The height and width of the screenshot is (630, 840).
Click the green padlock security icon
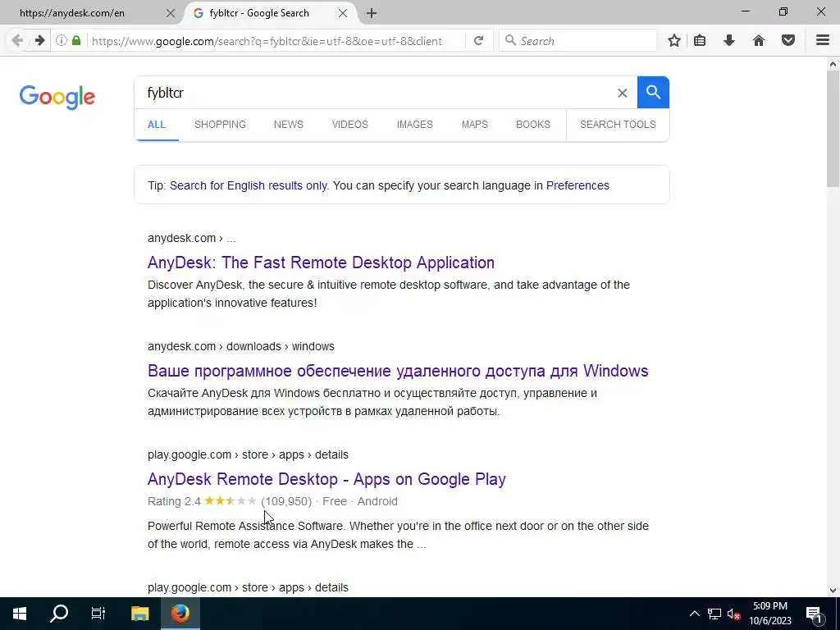76,41
